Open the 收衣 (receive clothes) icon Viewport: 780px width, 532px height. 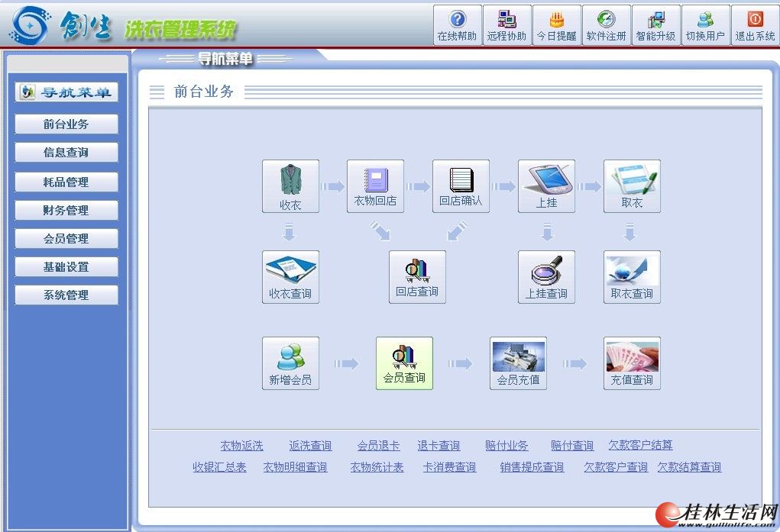point(290,185)
